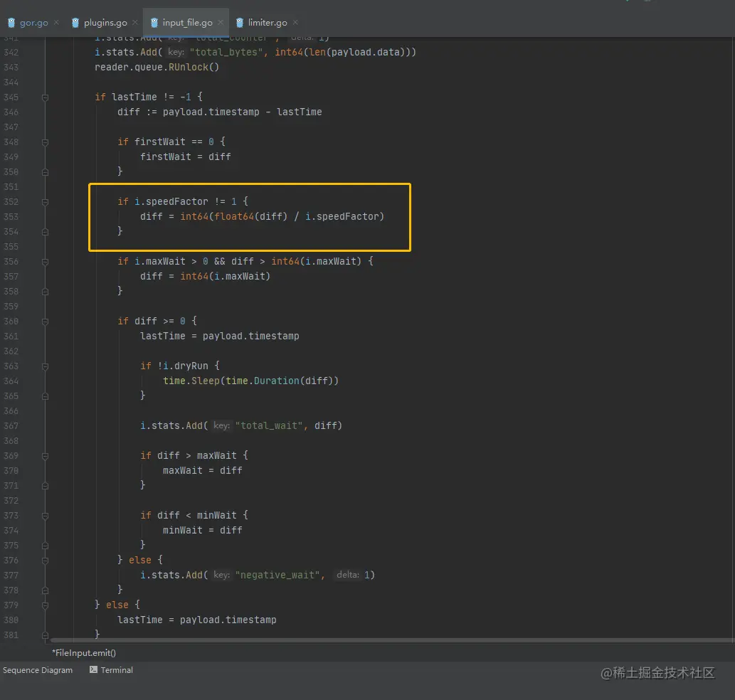Click the i.speedFactor condition on line 352
This screenshot has height=700, width=735.
[186, 201]
